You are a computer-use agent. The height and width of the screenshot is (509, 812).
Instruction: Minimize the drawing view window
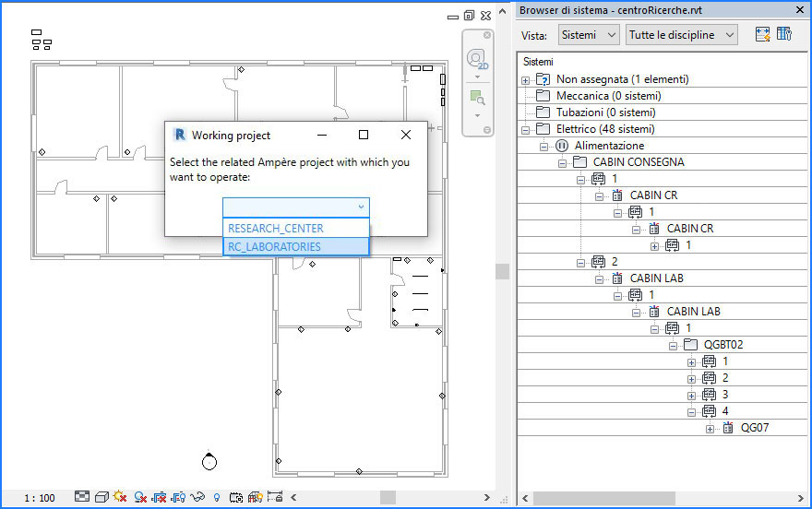pos(453,17)
